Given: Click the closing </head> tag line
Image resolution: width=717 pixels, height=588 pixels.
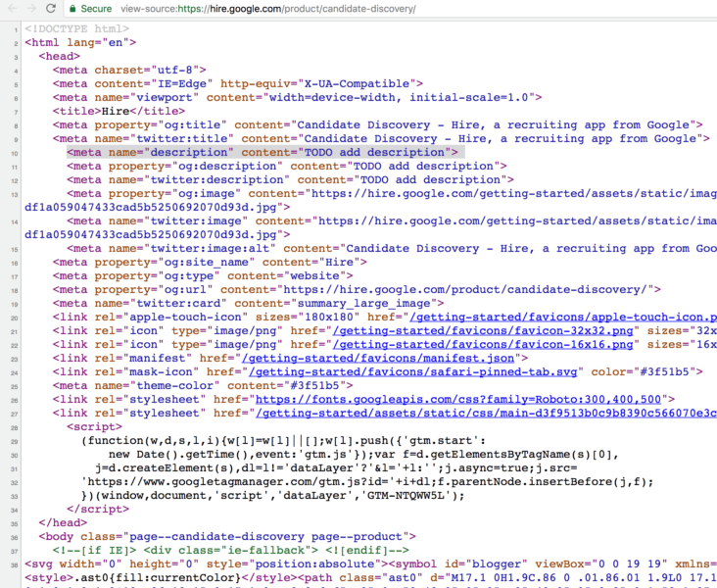Looking at the screenshot, I should 63,523.
